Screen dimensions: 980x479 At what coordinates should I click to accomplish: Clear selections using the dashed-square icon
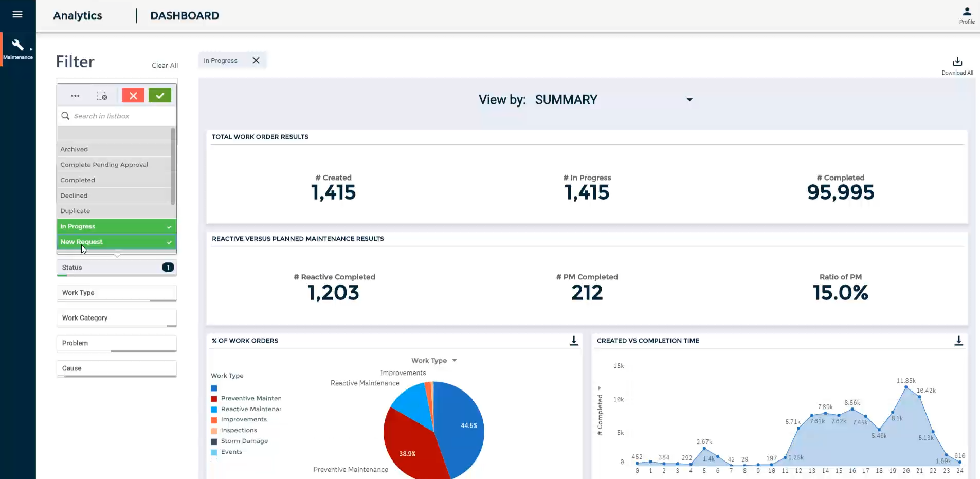(x=102, y=96)
